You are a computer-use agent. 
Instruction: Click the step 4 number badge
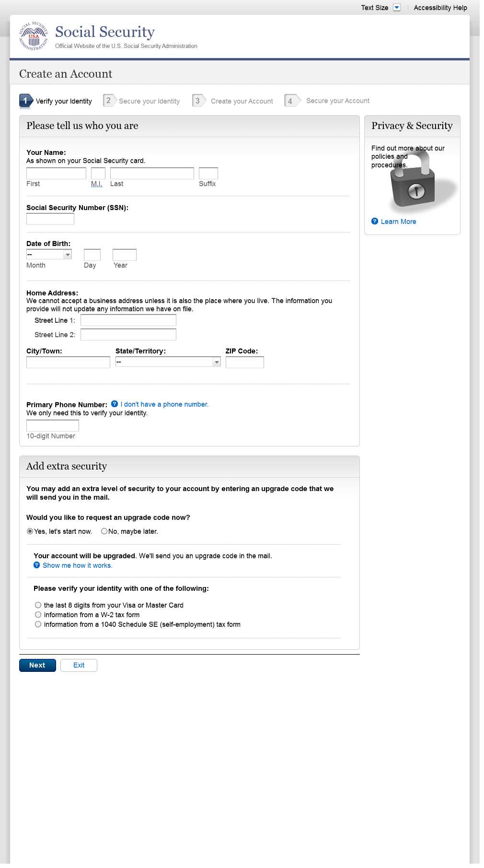(x=290, y=101)
